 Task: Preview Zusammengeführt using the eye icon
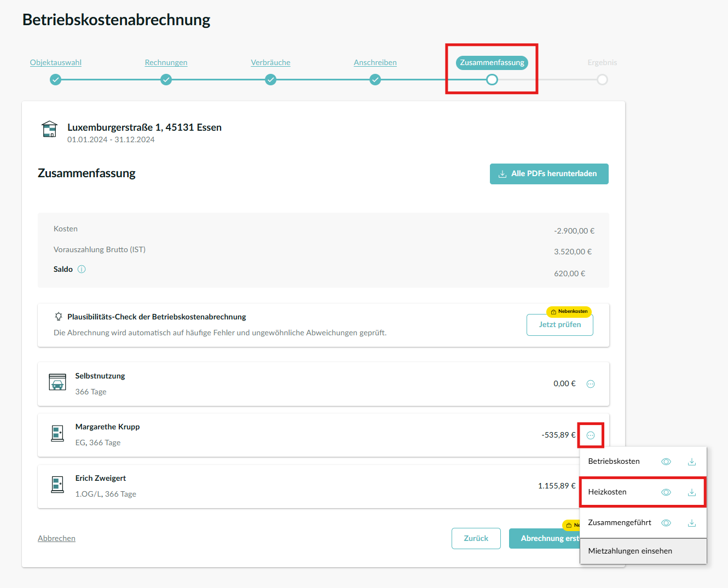click(x=666, y=523)
